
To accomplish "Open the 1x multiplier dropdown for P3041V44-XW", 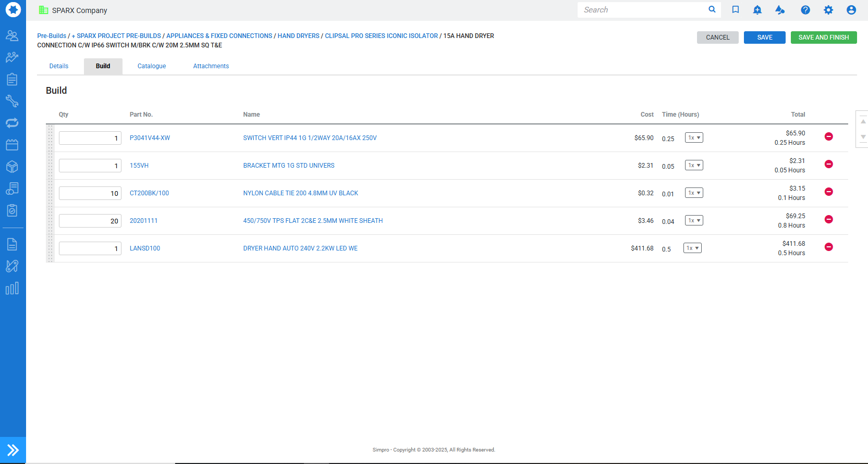I will pyautogui.click(x=694, y=138).
